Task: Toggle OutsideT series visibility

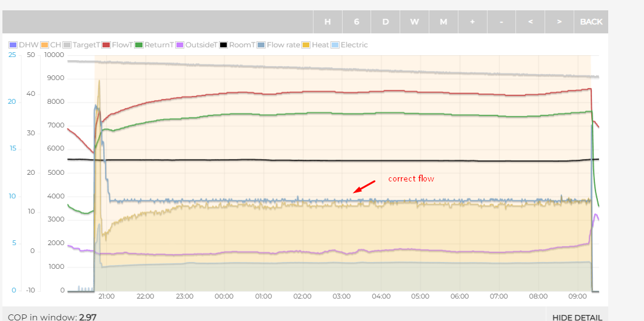Action: tap(196, 45)
